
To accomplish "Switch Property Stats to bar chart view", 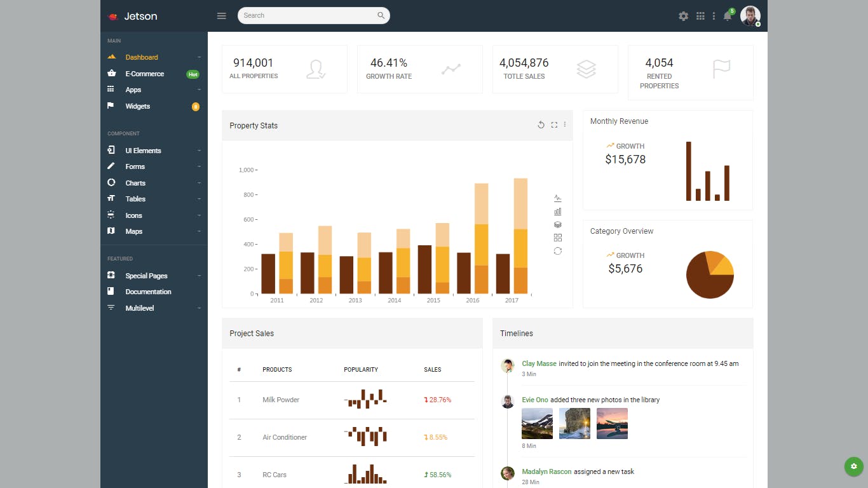I will point(557,211).
